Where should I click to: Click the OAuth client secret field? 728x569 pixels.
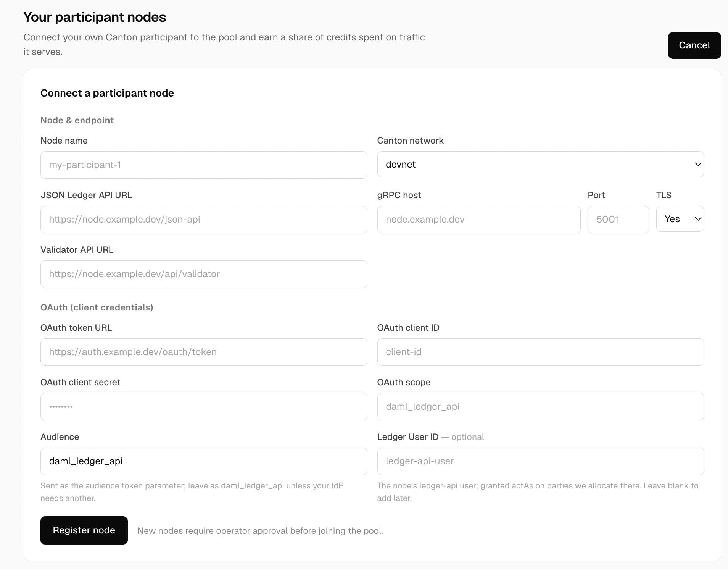(x=204, y=407)
